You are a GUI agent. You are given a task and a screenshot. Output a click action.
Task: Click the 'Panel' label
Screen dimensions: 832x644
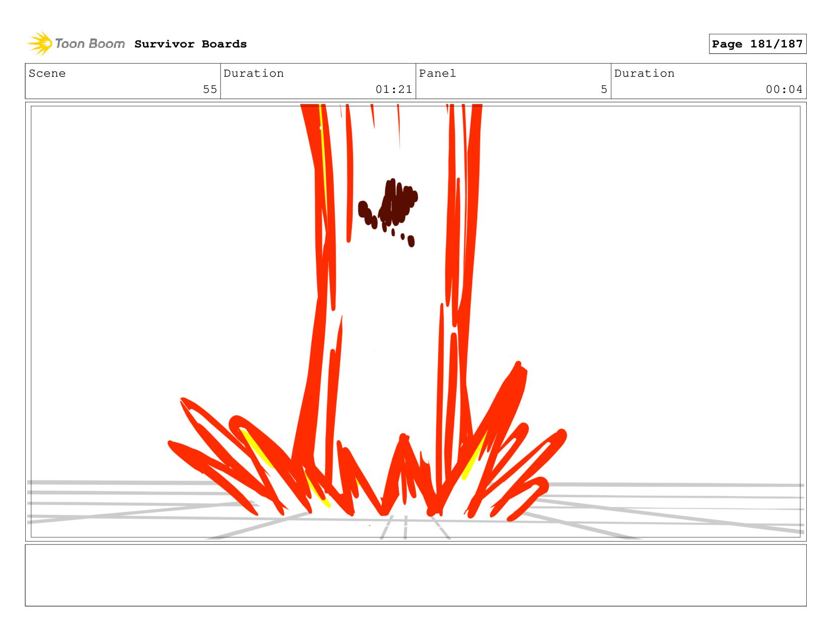tap(437, 73)
